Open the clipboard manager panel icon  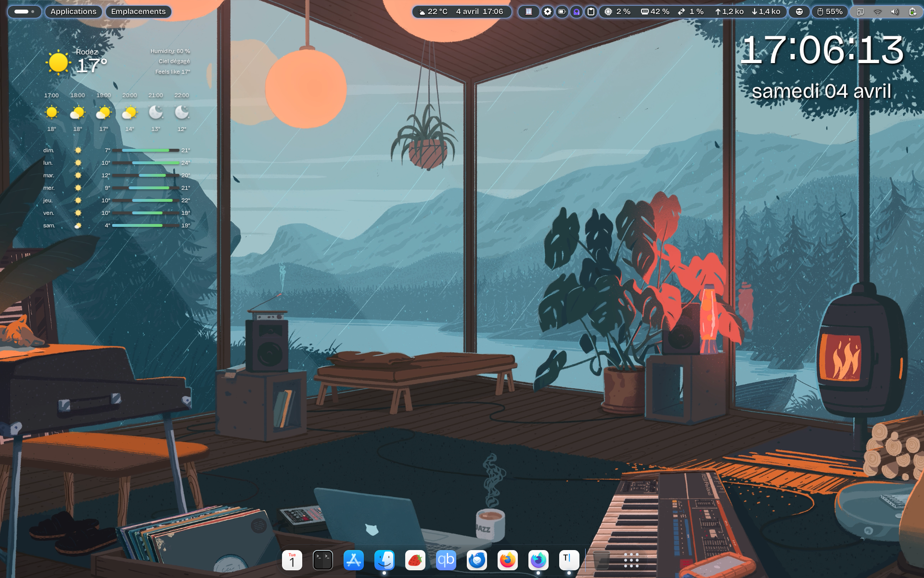[591, 12]
